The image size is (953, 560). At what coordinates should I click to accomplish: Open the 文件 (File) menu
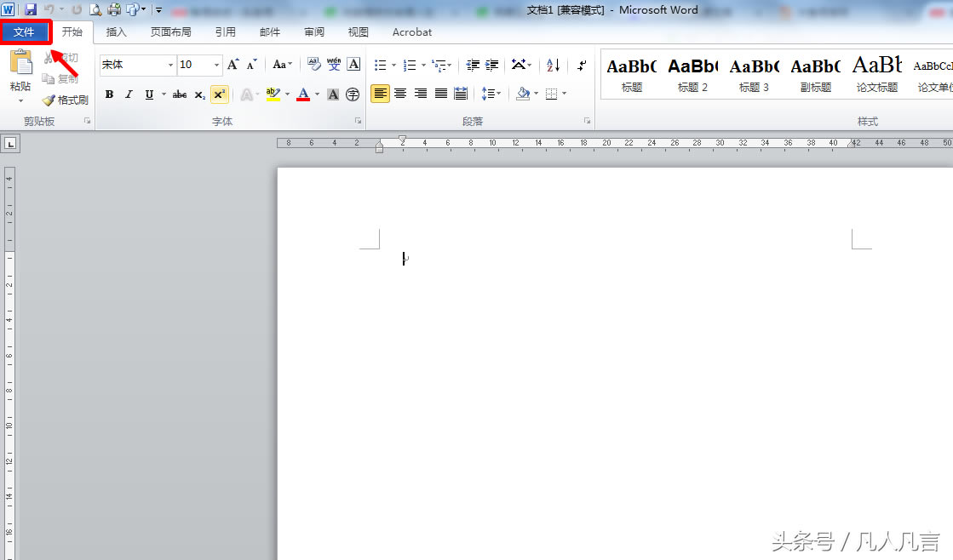tap(26, 31)
